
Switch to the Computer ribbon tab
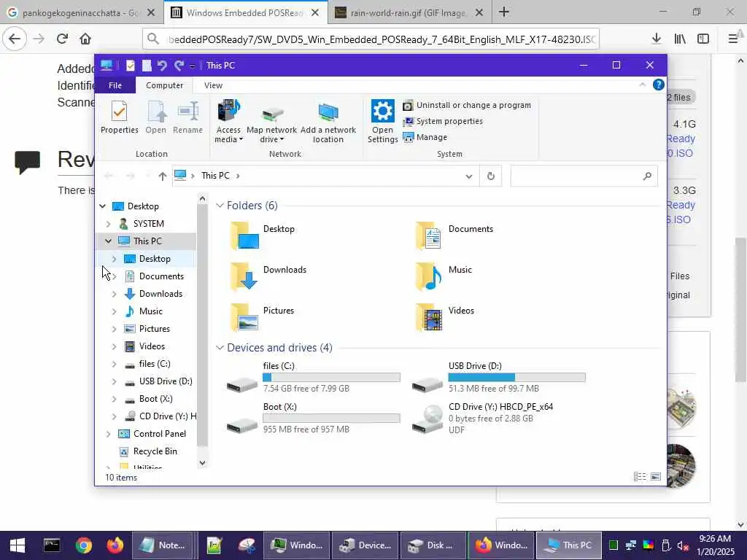(164, 85)
